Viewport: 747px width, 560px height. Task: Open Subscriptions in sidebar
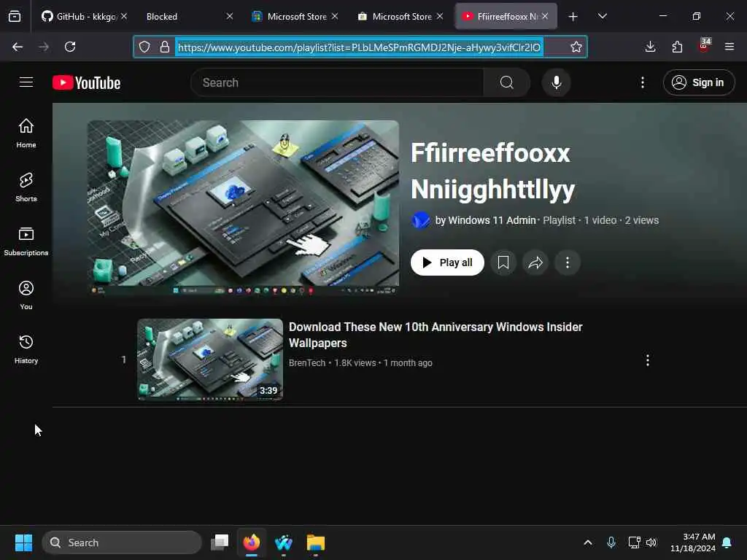pyautogui.click(x=26, y=241)
